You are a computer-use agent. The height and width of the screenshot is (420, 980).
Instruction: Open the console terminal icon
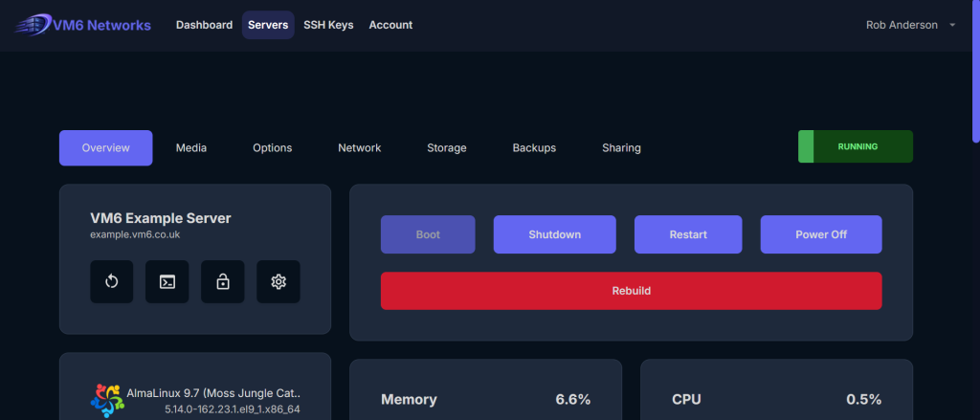click(167, 281)
